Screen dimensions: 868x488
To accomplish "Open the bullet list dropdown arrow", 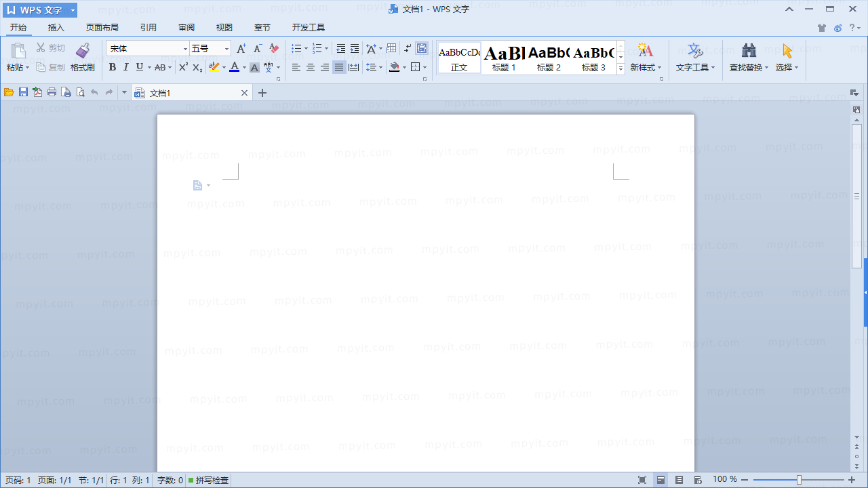I will tap(306, 49).
